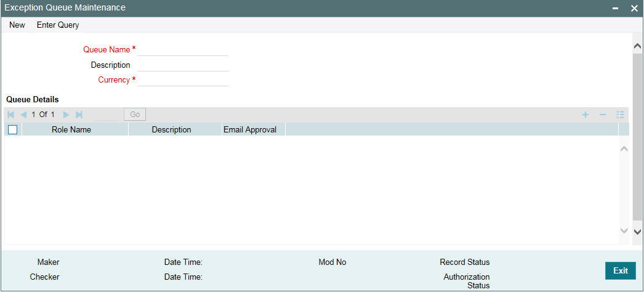Add a row with the plus icon

(586, 115)
